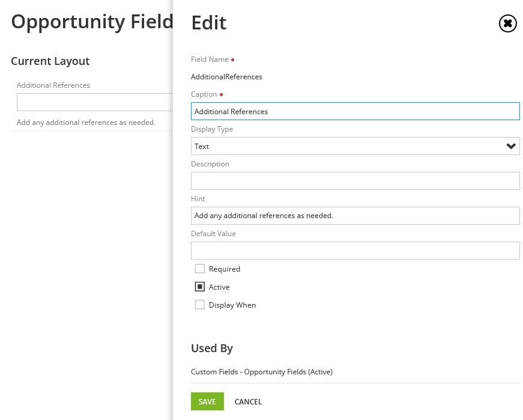Tick the Required checkbox
Image resolution: width=523 pixels, height=420 pixels.
click(200, 269)
